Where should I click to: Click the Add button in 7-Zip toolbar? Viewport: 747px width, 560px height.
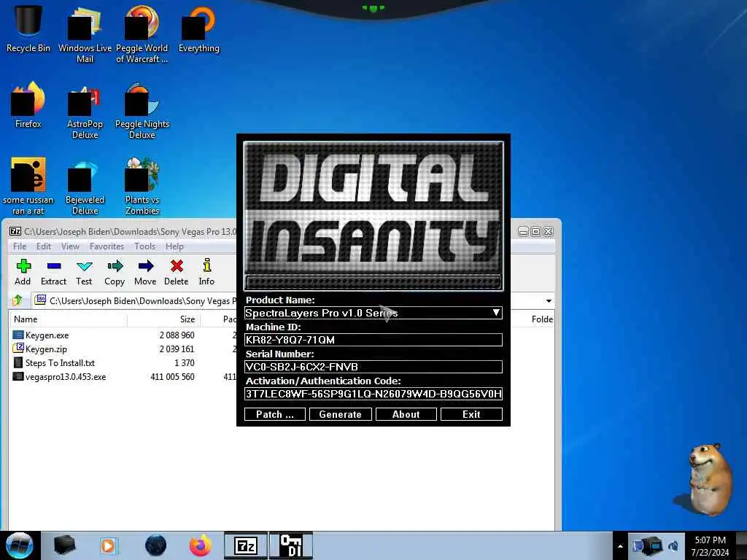[x=23, y=272]
